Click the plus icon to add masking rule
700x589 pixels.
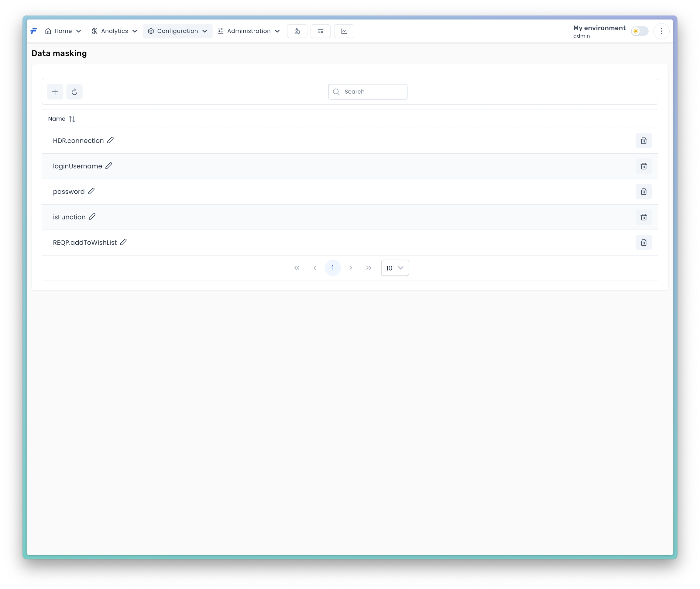tap(55, 92)
